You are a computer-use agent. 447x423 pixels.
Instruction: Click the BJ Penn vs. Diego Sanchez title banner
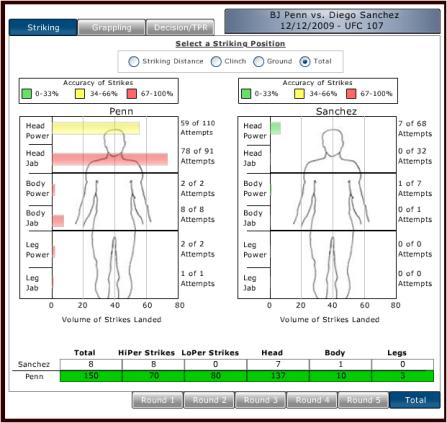[x=332, y=21]
